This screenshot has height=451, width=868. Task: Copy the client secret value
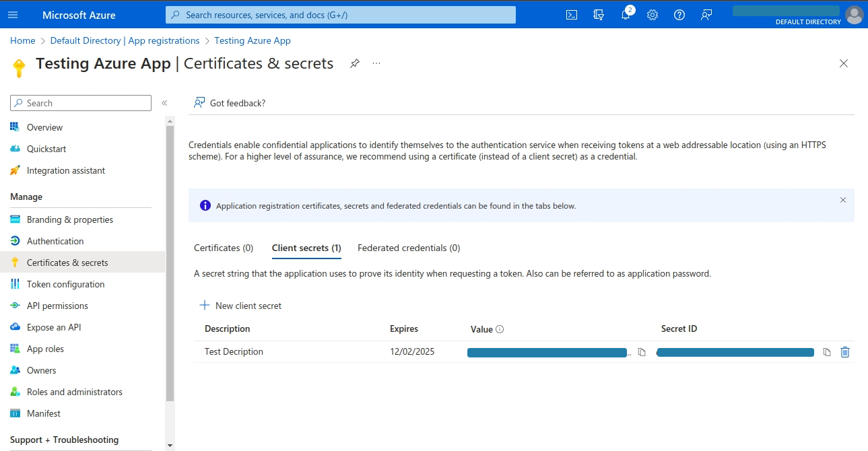pos(642,352)
